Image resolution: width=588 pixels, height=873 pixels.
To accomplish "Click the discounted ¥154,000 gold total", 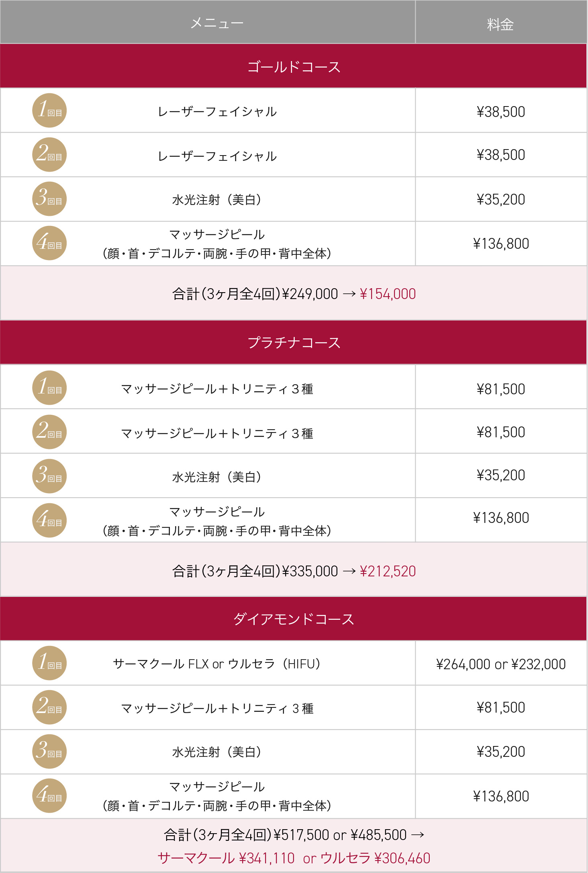I will pyautogui.click(x=388, y=294).
